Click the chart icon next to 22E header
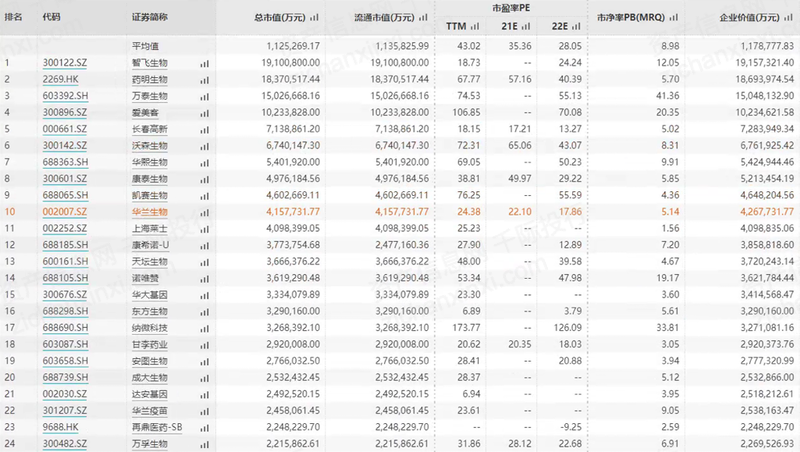The image size is (800, 452). pyautogui.click(x=576, y=26)
